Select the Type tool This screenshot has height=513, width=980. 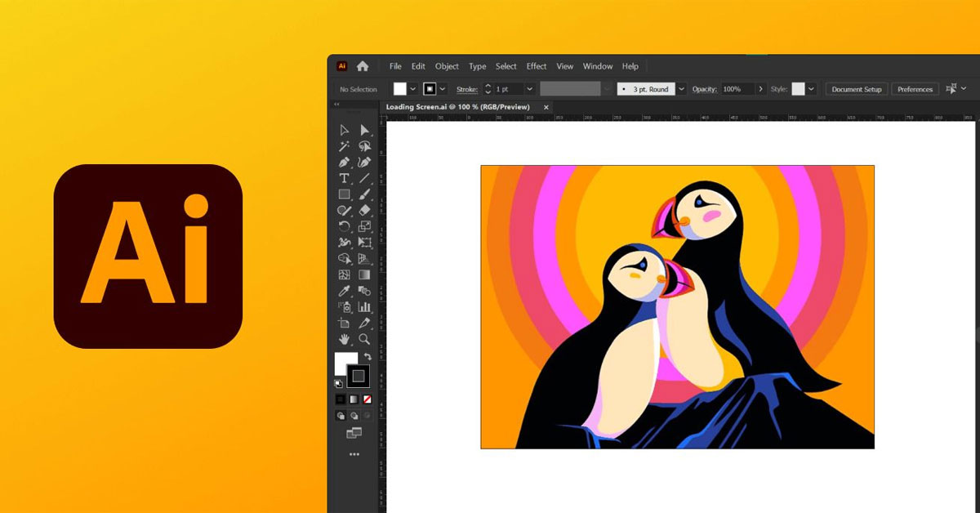point(344,178)
